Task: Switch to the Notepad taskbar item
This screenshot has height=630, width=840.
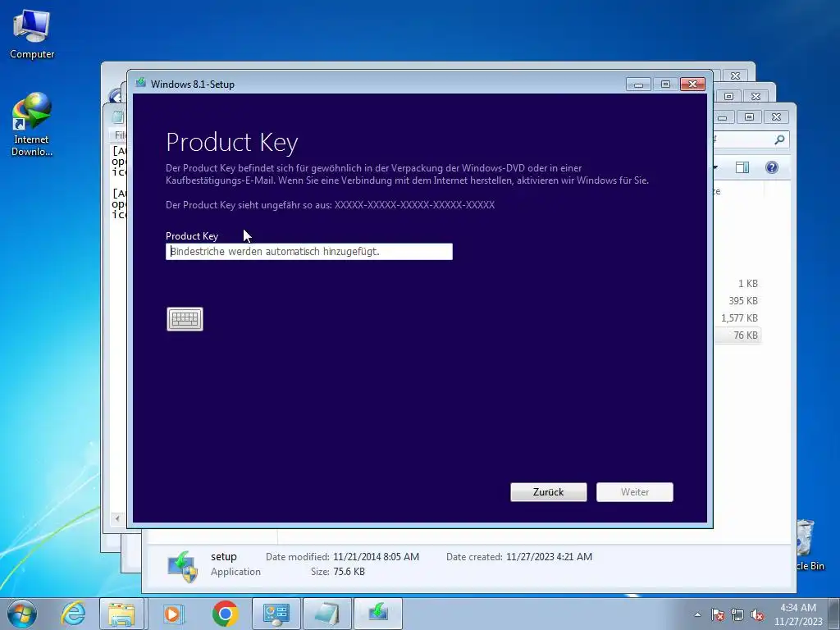Action: (x=326, y=614)
